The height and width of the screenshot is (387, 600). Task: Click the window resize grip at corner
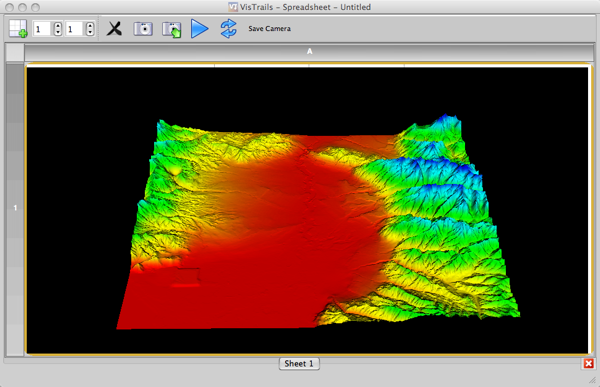(593, 380)
